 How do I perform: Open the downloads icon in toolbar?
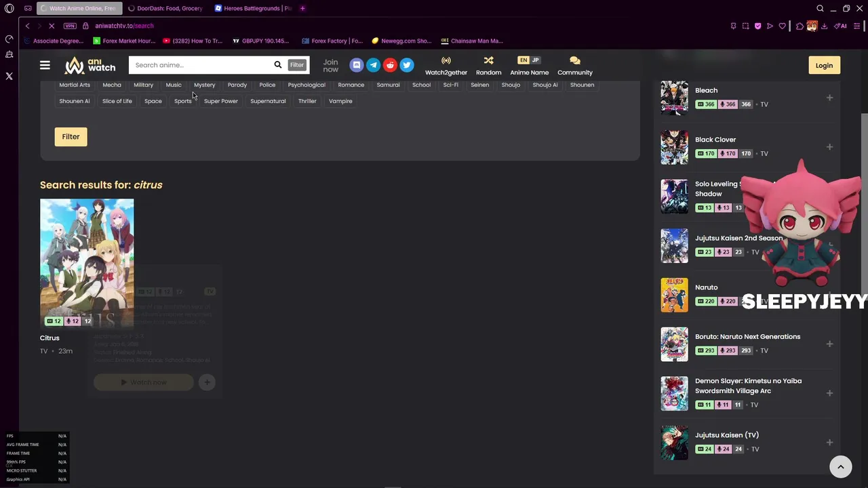coord(824,26)
